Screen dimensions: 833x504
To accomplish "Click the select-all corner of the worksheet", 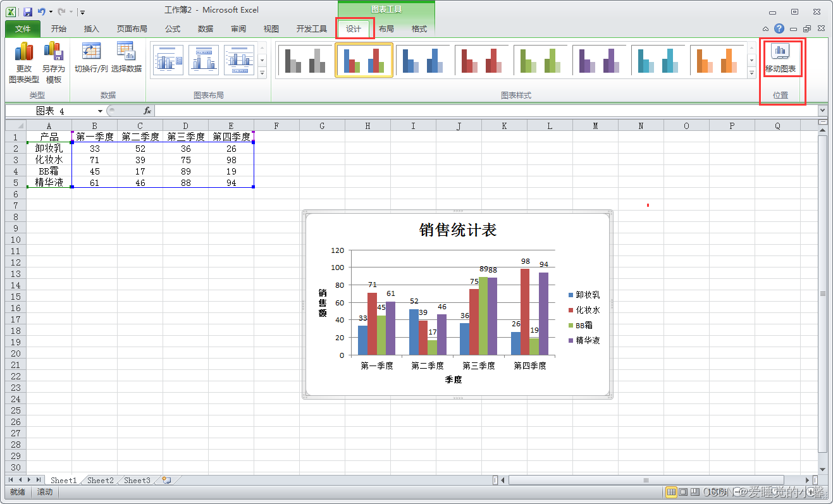I will coord(15,125).
